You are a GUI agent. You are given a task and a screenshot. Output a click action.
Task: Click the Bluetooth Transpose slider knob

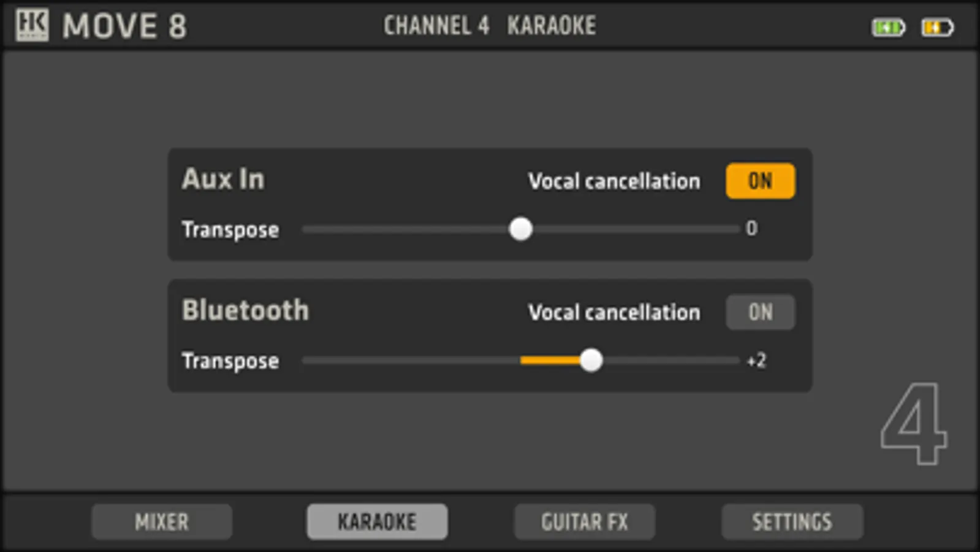(x=591, y=361)
